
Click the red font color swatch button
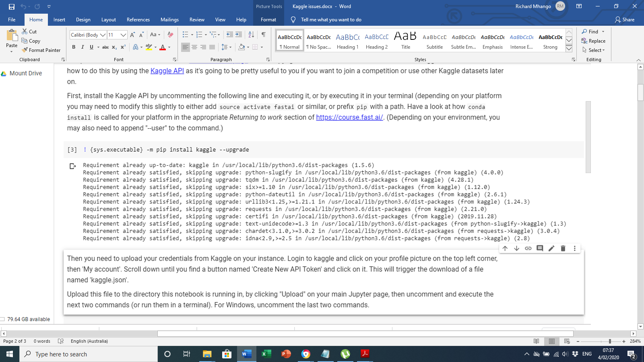point(163,47)
